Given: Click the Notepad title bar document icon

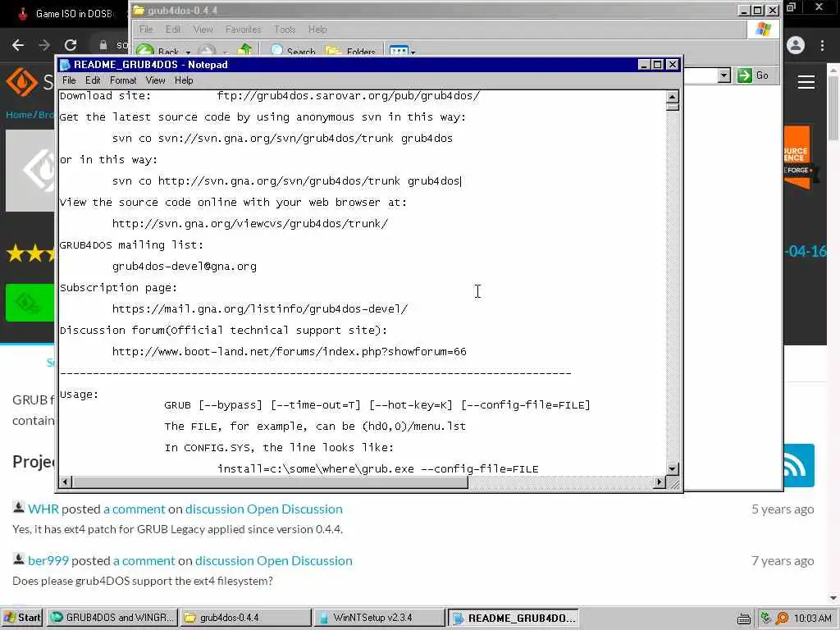Looking at the screenshot, I should (x=66, y=65).
